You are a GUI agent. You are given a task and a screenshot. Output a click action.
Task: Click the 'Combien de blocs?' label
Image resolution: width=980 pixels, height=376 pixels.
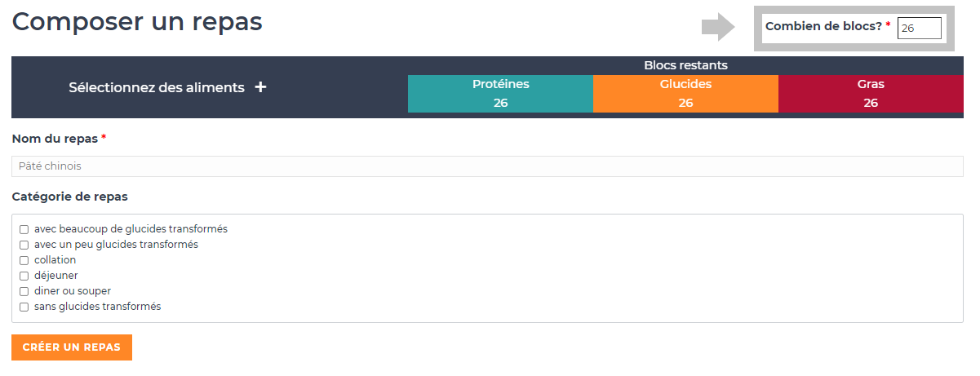tap(823, 26)
